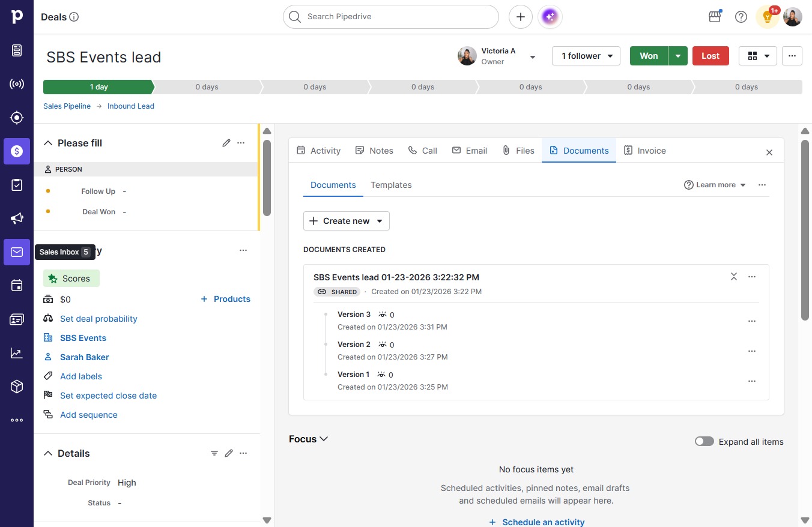Open Activities calendar icon in sidebar
The height and width of the screenshot is (527, 812).
(x=17, y=286)
